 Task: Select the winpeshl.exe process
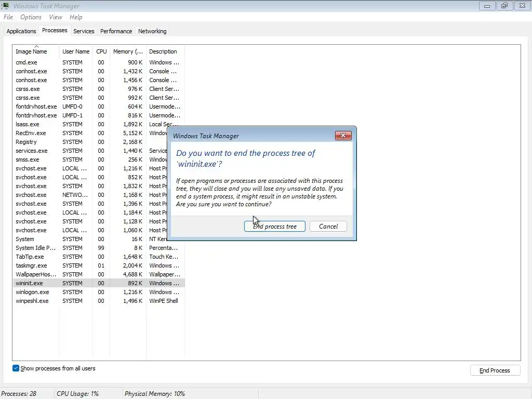point(99,301)
